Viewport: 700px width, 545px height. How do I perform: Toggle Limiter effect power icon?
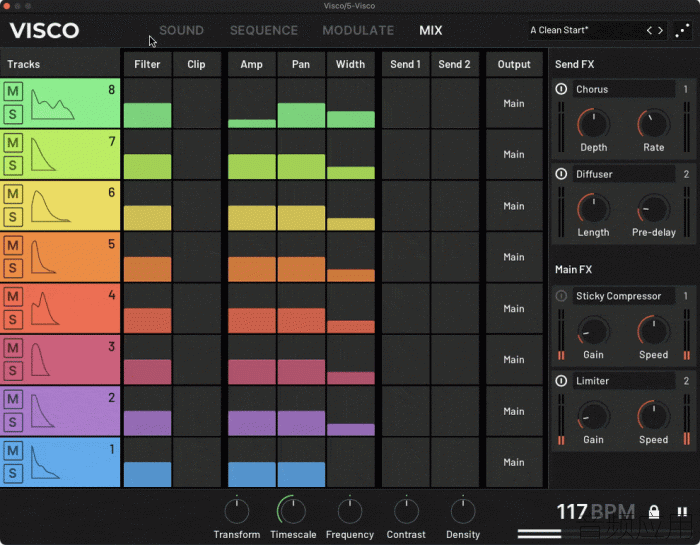(561, 380)
